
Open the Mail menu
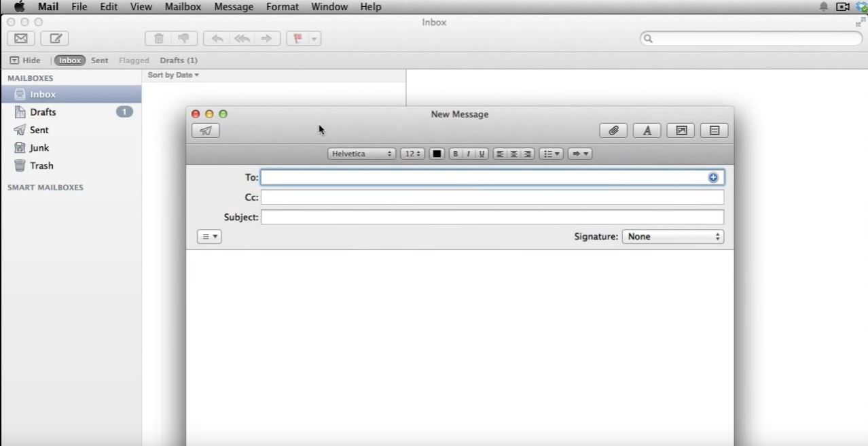point(48,7)
